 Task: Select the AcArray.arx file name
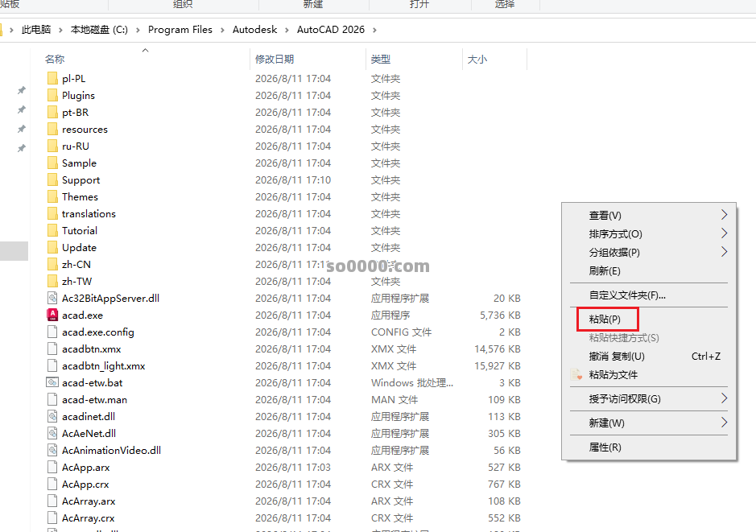tap(89, 501)
